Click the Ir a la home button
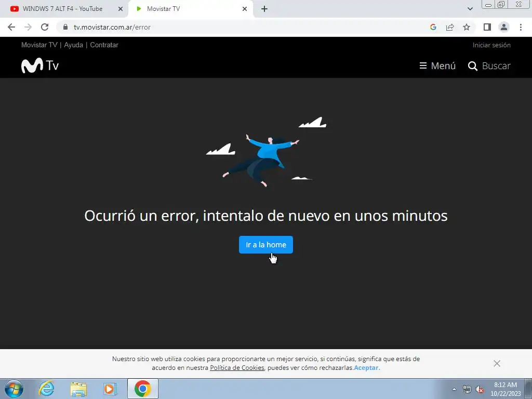The width and height of the screenshot is (532, 399). point(266,245)
